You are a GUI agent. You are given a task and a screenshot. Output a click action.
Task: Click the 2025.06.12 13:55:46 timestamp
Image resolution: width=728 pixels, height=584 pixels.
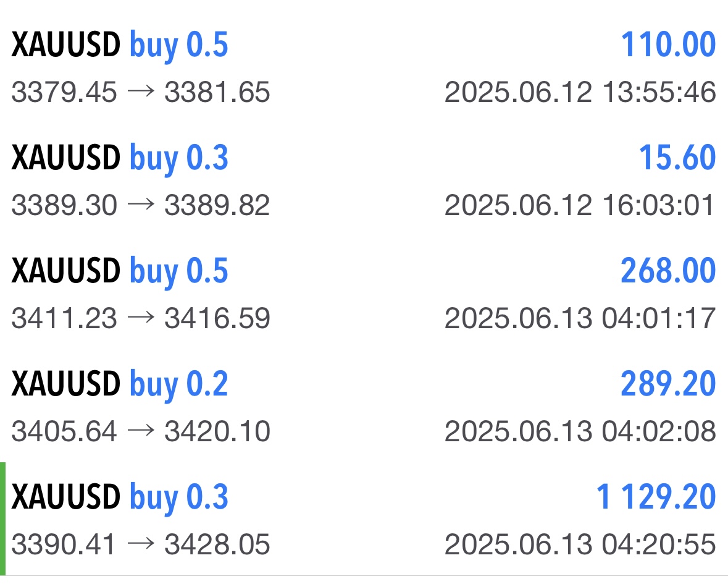click(x=580, y=93)
